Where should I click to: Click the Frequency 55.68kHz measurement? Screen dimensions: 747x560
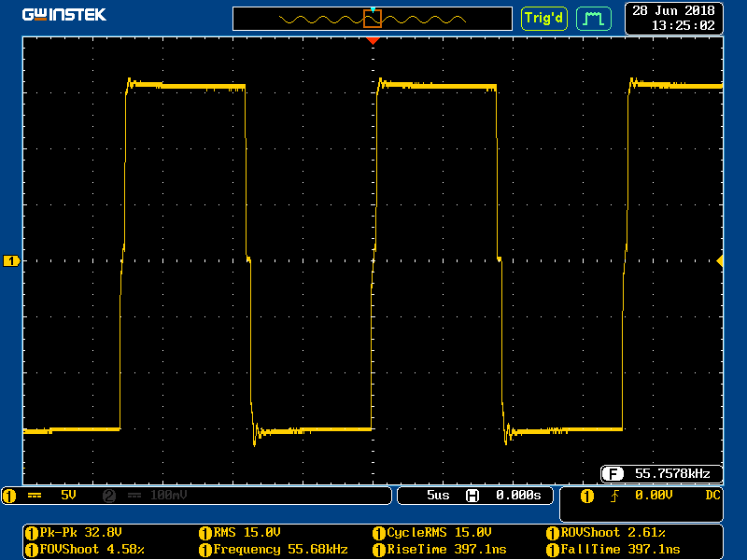pyautogui.click(x=280, y=550)
